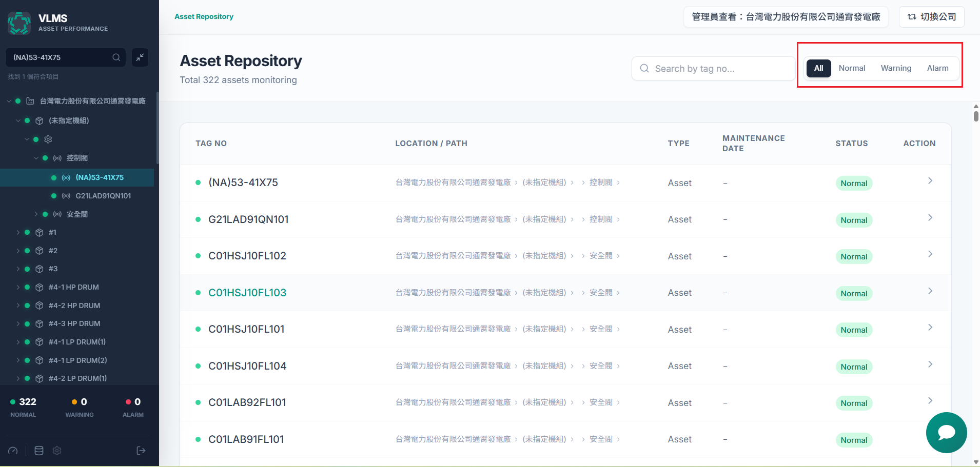Click the magnifier icon in the tag search box
Viewport: 980px width, 467px height.
(x=644, y=68)
